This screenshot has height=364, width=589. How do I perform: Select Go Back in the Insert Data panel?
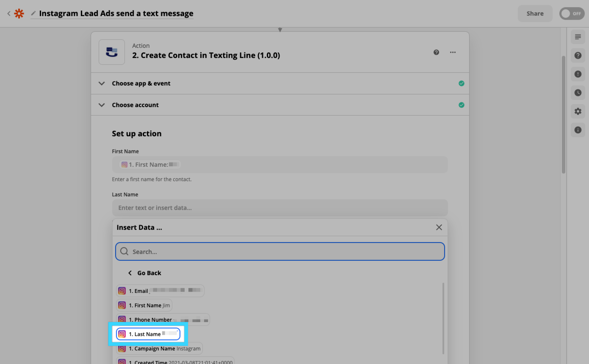tap(144, 273)
